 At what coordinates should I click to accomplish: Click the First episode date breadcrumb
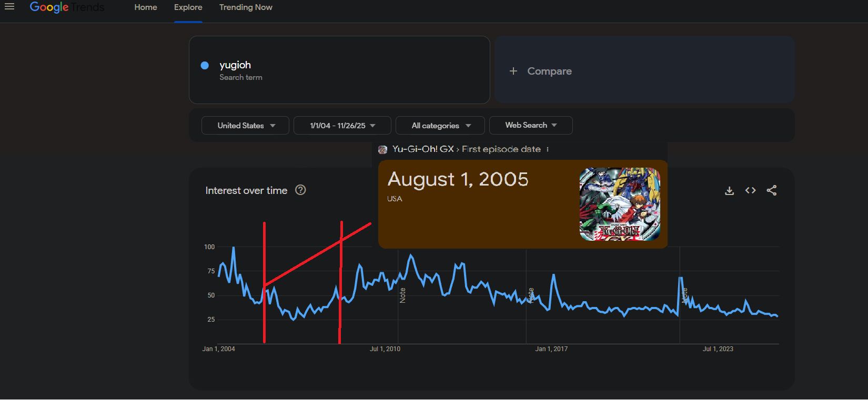[x=501, y=149]
